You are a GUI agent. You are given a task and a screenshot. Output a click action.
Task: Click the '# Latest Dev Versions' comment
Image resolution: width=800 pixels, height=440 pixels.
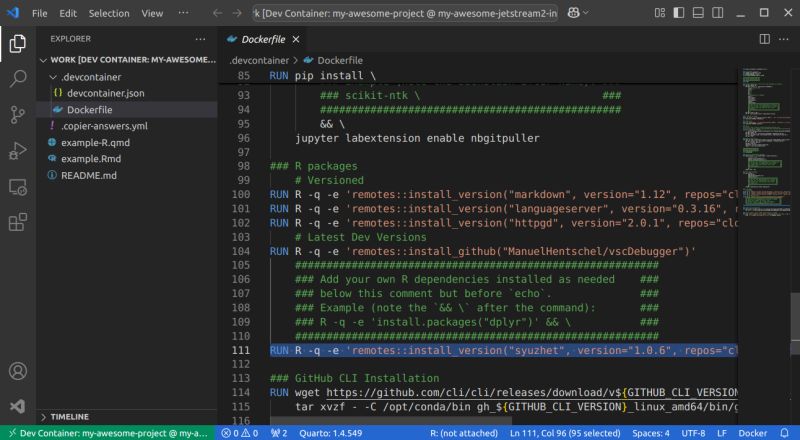[360, 237]
